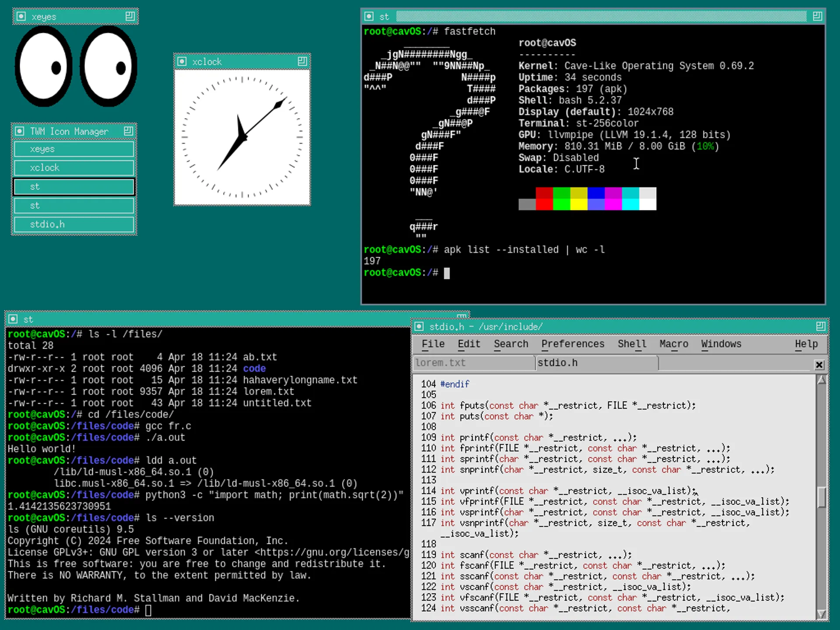Select xeyes entry in Icon Manager
The width and height of the screenshot is (840, 630).
click(x=74, y=149)
